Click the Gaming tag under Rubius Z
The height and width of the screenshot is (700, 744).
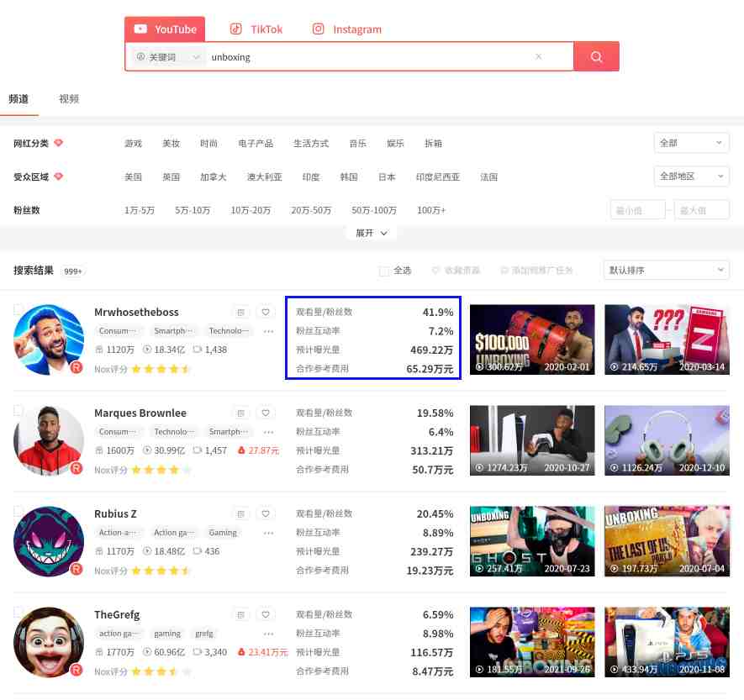[x=223, y=533]
